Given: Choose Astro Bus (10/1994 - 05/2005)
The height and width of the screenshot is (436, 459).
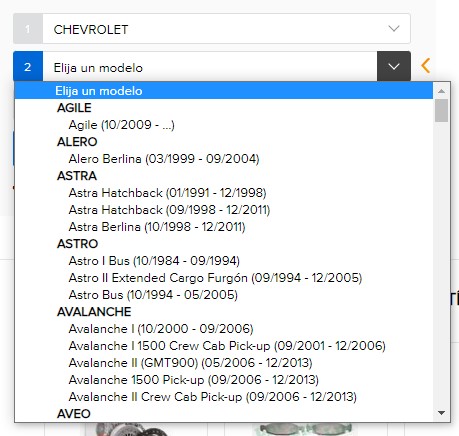Looking at the screenshot, I should (x=224, y=295).
